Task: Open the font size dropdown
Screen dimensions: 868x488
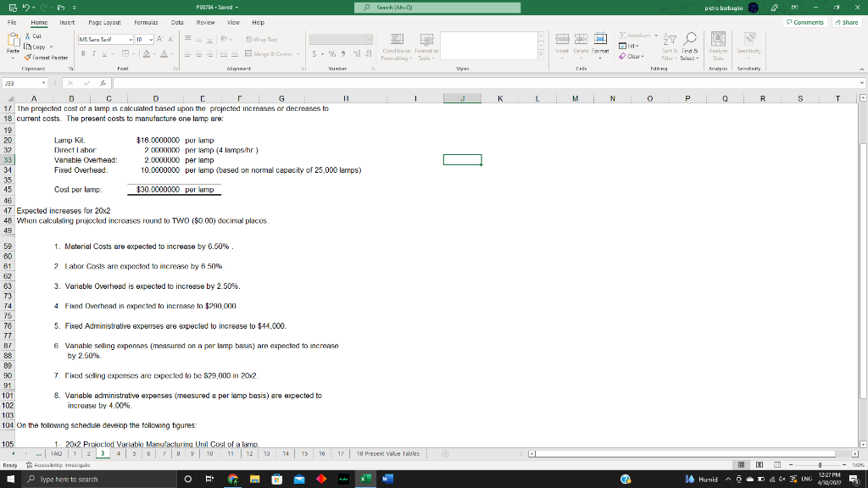Action: pos(151,38)
